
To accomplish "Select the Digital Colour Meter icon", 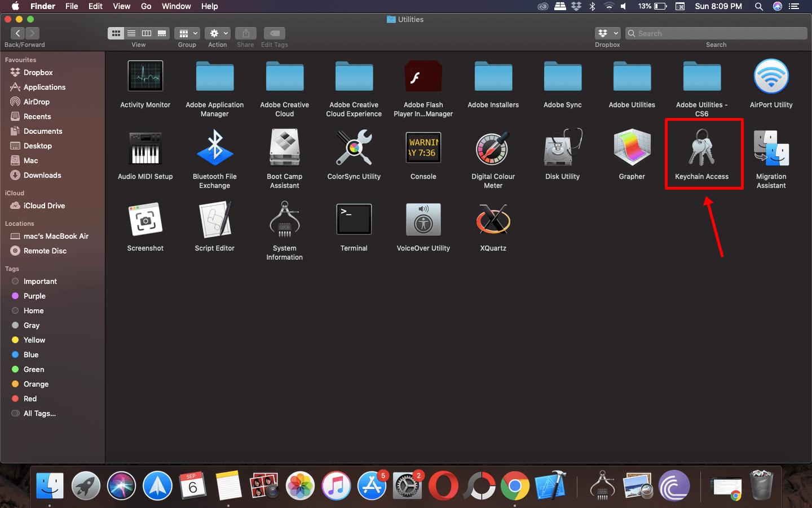I will [493, 148].
